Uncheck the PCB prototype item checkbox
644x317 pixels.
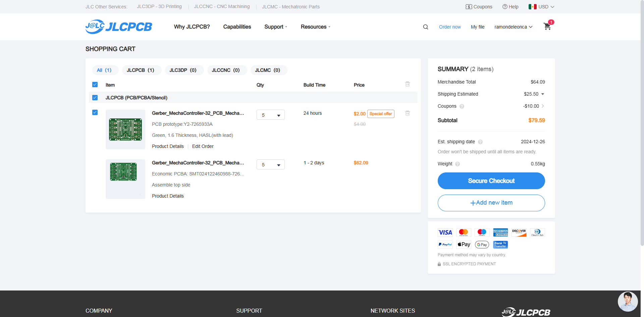click(95, 112)
